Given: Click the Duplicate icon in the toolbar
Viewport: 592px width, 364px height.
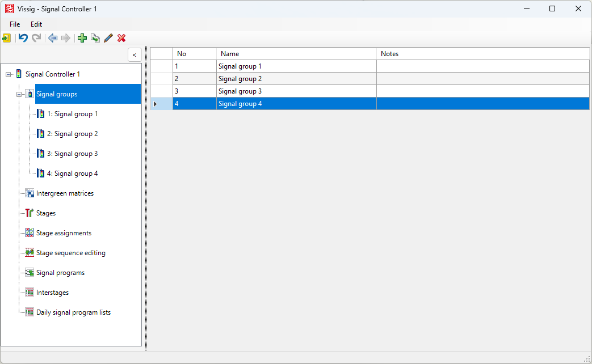Looking at the screenshot, I should pyautogui.click(x=95, y=38).
